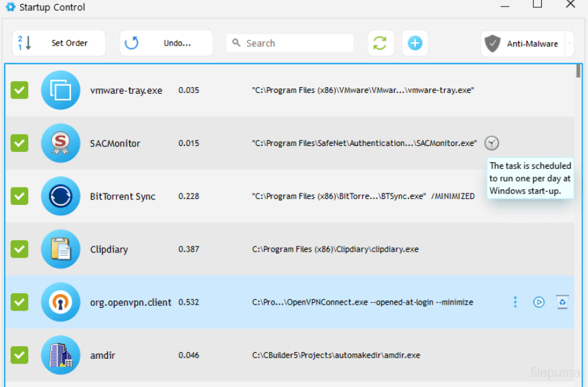Toggle the BitTorrent Sync checkbox
Screen dimensions: 588x387
[19, 196]
